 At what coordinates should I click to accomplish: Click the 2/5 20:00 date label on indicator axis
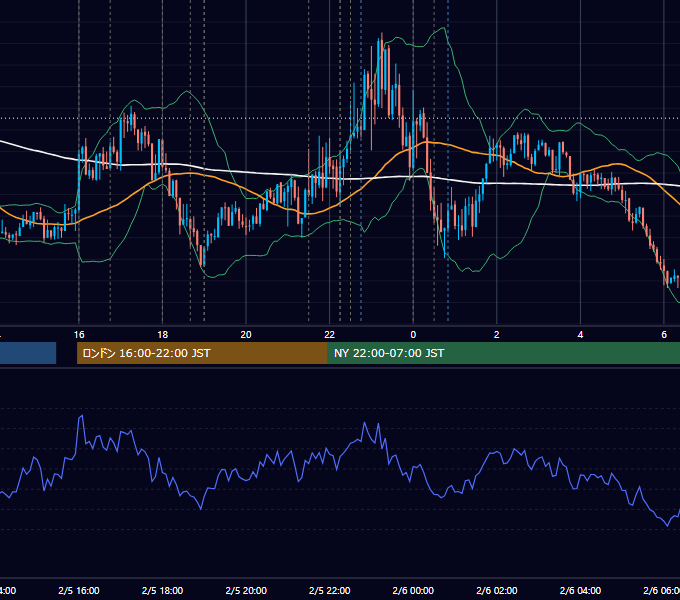click(246, 590)
